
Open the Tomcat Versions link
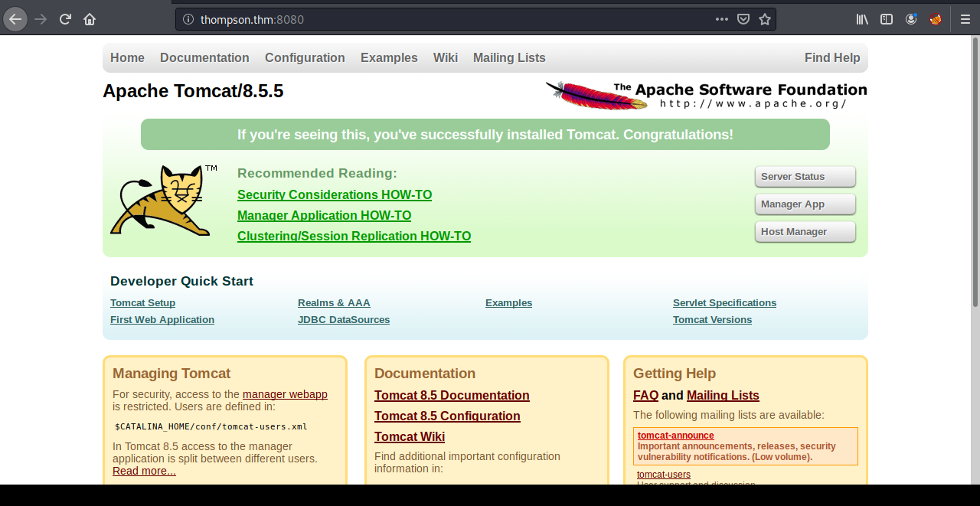point(712,319)
